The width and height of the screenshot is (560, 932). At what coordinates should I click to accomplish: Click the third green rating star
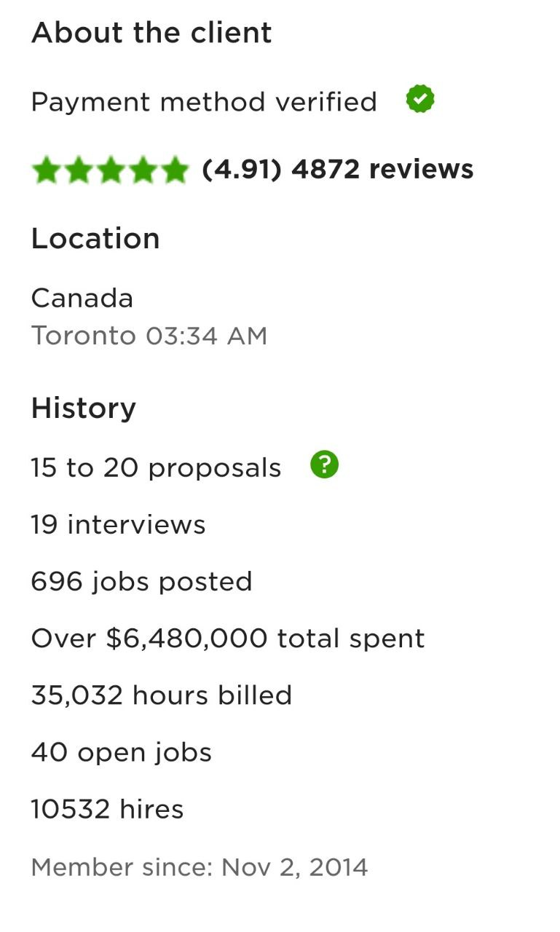pos(110,170)
